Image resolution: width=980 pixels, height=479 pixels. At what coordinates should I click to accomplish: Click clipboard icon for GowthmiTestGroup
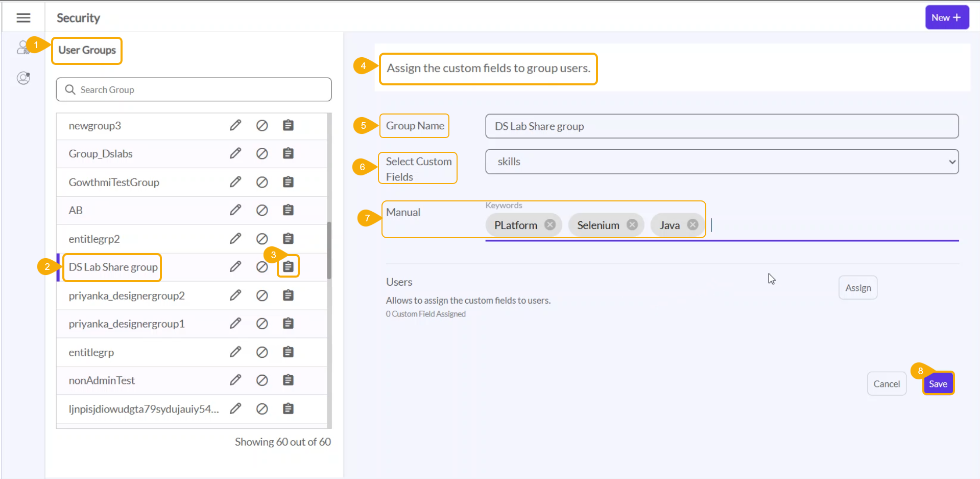[x=288, y=182]
